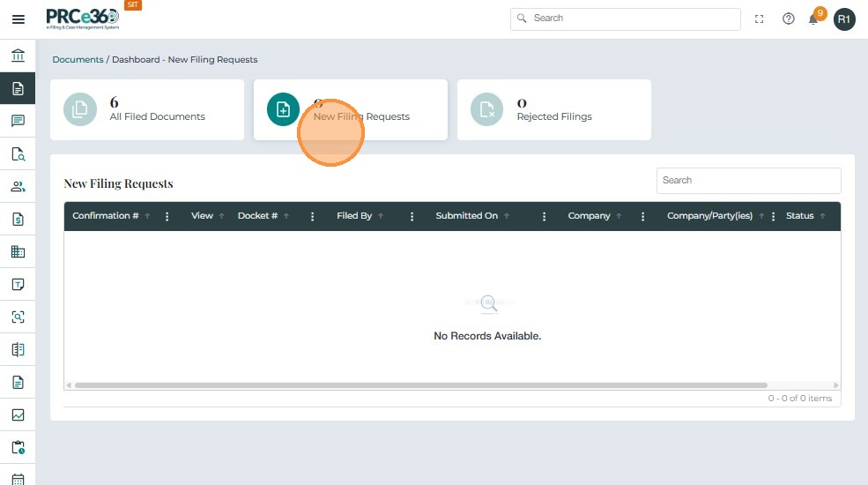The height and width of the screenshot is (485, 868).
Task: Open the compare pages sidebar icon
Action: (x=18, y=349)
